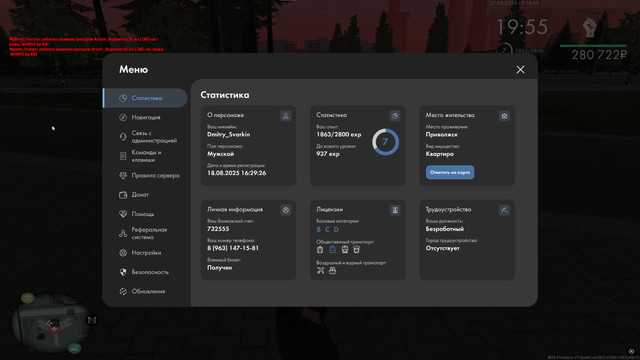Click the 19:55 game clock

(x=522, y=27)
